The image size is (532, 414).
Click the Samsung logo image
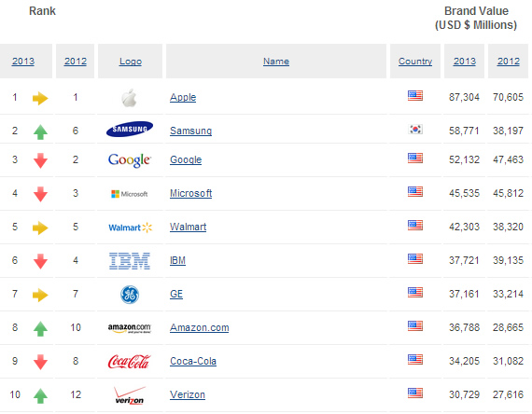(x=130, y=129)
